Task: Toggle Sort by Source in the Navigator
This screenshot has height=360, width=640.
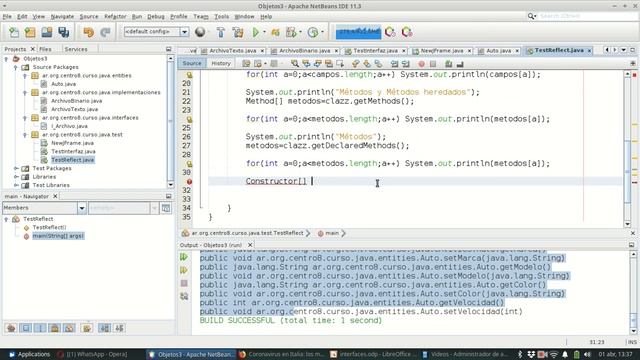Action: point(119,328)
